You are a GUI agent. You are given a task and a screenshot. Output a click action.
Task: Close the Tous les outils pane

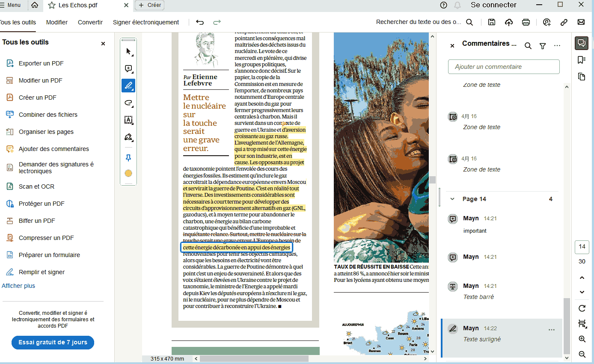(103, 44)
